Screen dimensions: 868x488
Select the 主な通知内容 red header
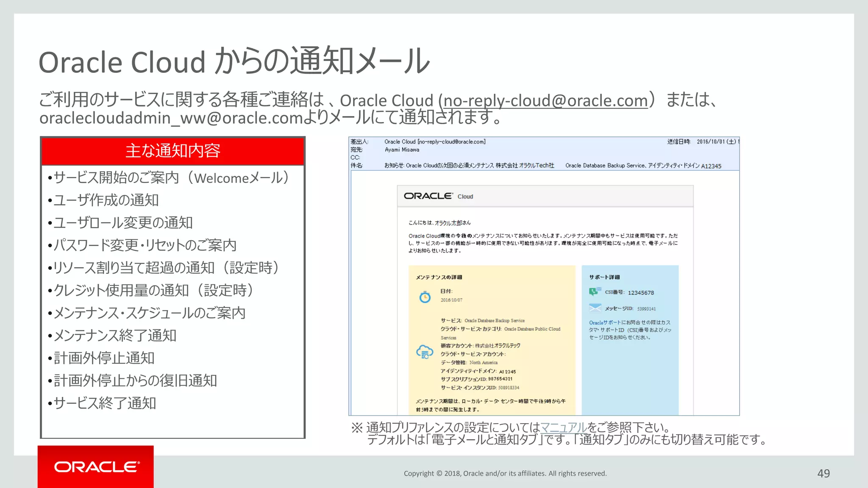point(173,151)
